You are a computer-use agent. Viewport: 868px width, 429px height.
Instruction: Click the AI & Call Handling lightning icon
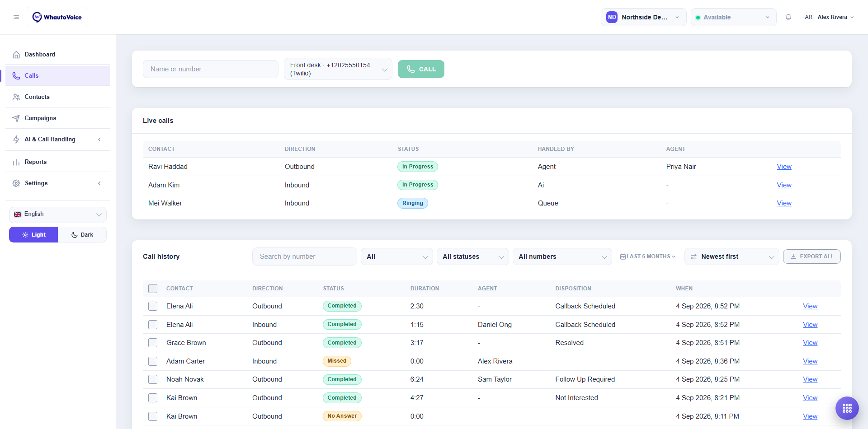(x=16, y=140)
